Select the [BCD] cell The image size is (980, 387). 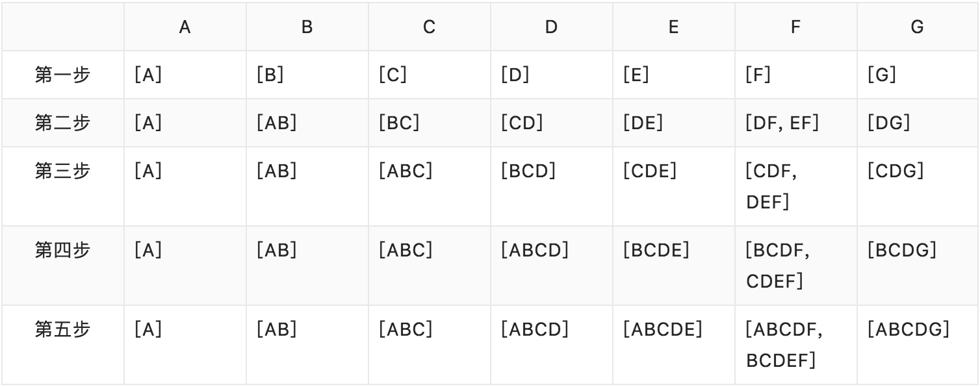coord(528,171)
